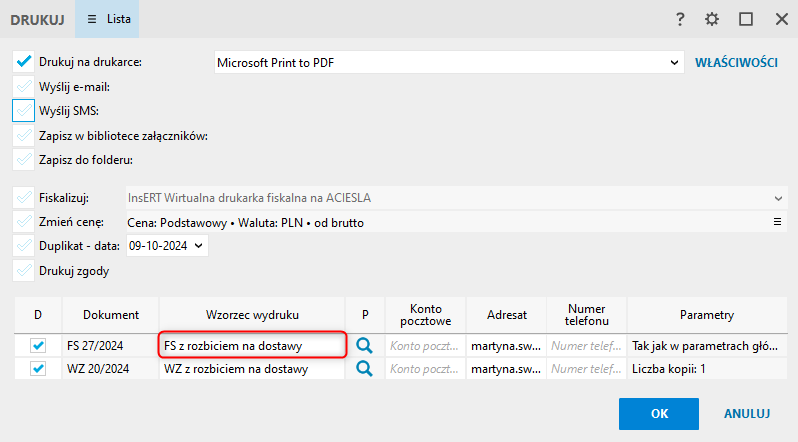
Task: Close the Drukuj dialog with the X icon
Action: pos(780,19)
